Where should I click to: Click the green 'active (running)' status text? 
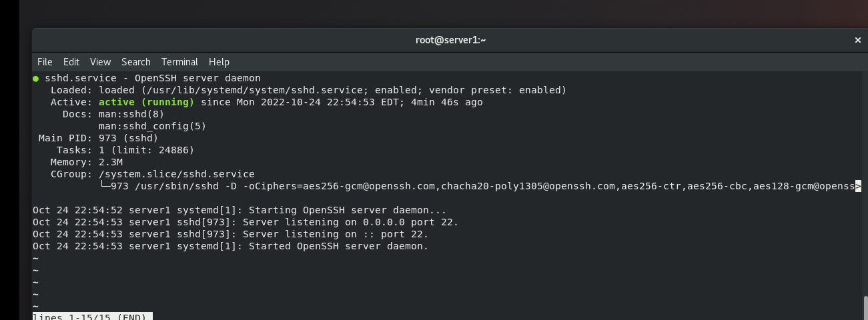146,102
